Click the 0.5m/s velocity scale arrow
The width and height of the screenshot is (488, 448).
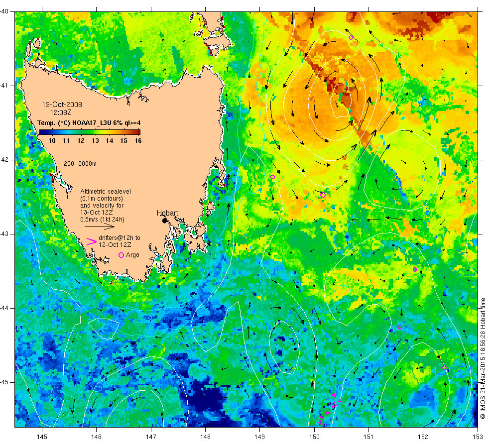(x=100, y=227)
